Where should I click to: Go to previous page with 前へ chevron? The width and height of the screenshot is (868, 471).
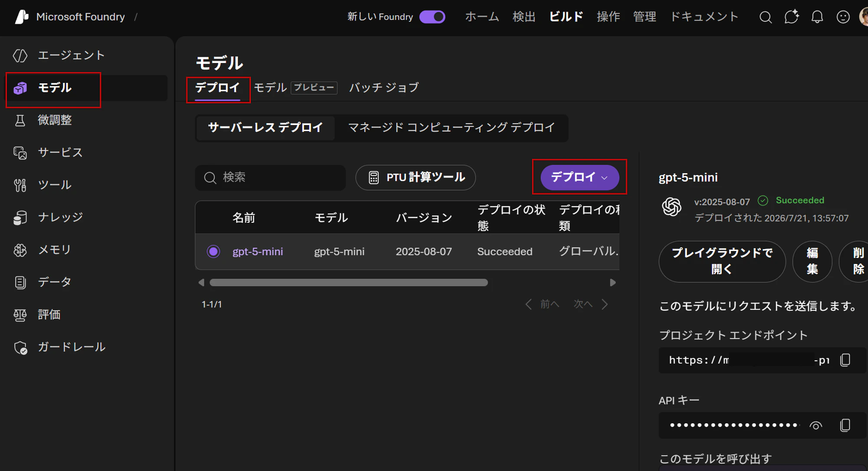(x=528, y=304)
